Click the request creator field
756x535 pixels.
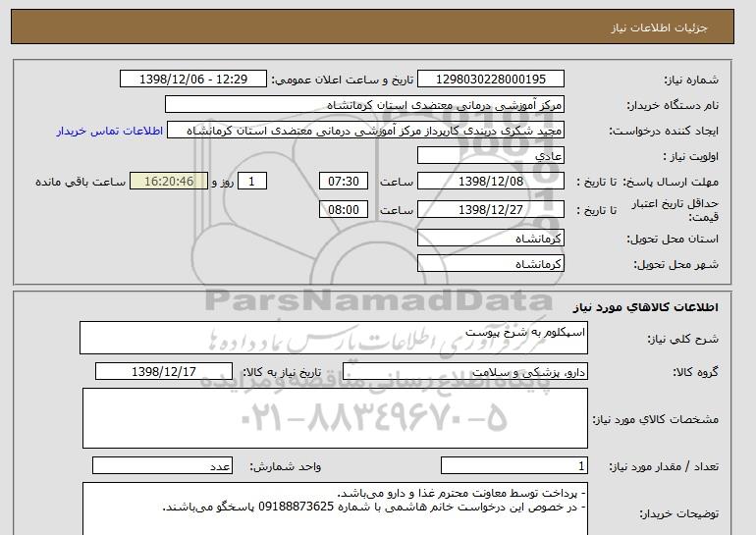point(365,131)
